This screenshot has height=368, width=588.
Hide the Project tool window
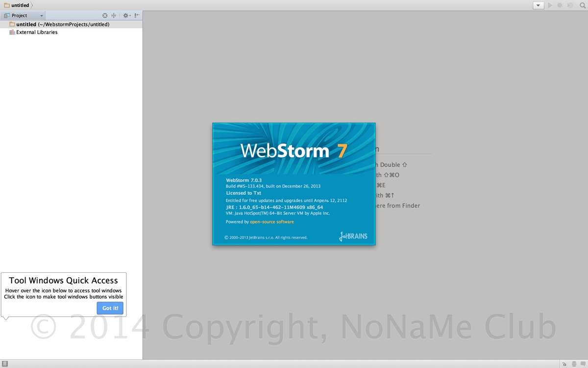pyautogui.click(x=137, y=16)
